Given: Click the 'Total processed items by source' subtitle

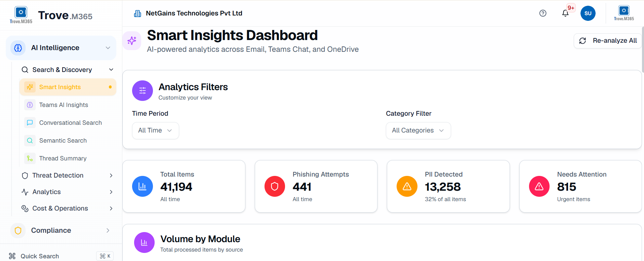Looking at the screenshot, I should click(x=202, y=250).
